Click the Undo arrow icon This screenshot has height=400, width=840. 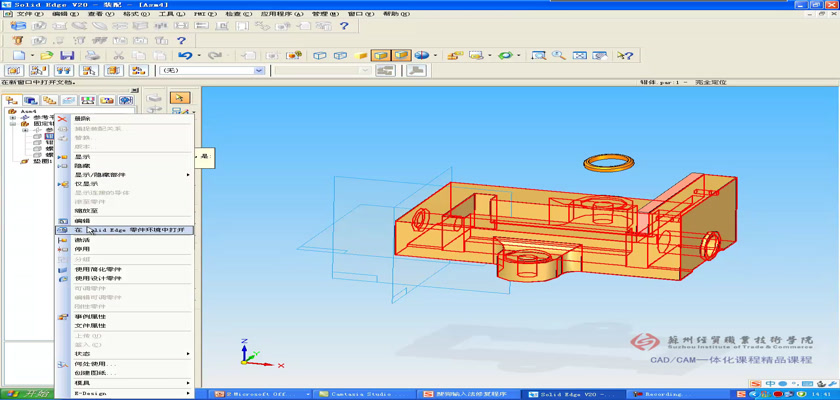185,55
